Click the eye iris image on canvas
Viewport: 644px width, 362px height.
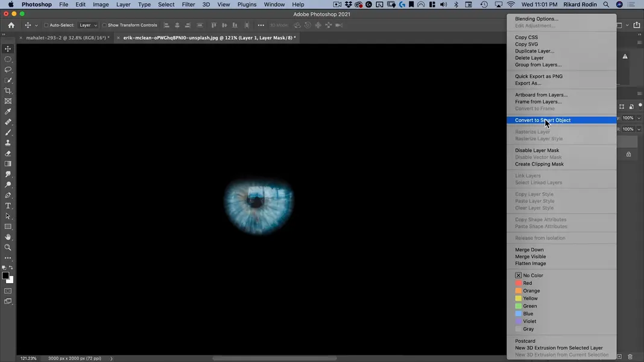tap(258, 205)
